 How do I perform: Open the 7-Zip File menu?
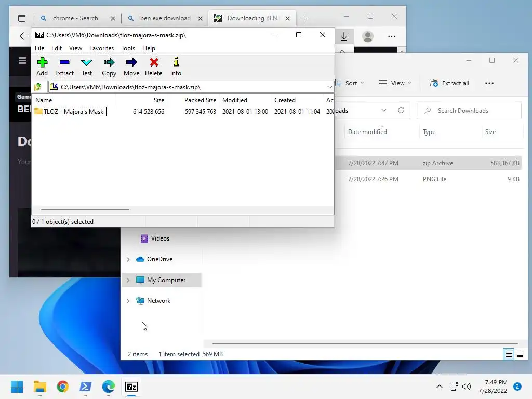[39, 48]
